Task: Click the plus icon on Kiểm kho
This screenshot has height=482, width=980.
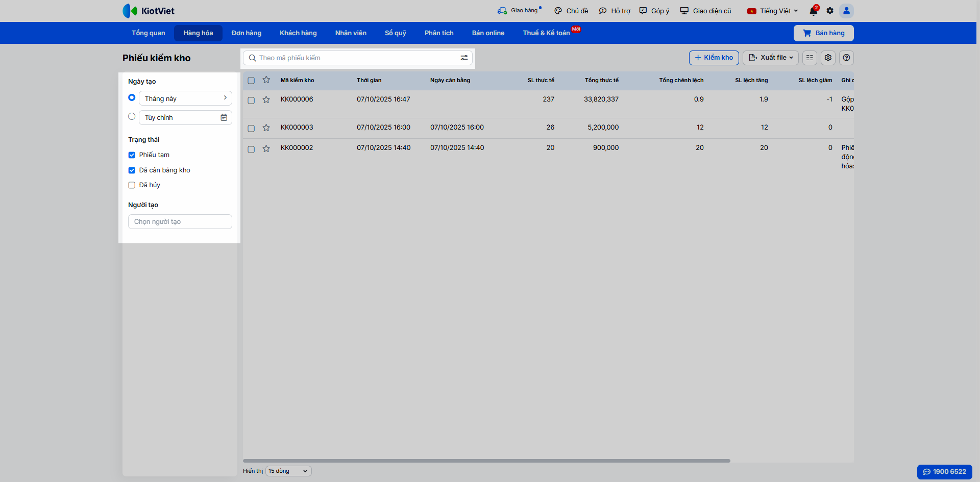Action: pos(698,58)
